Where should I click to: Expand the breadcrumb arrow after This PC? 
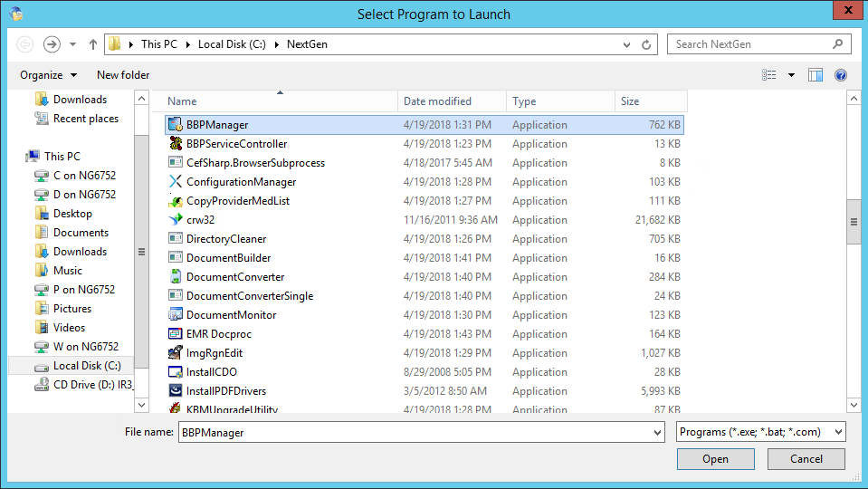pyautogui.click(x=187, y=44)
